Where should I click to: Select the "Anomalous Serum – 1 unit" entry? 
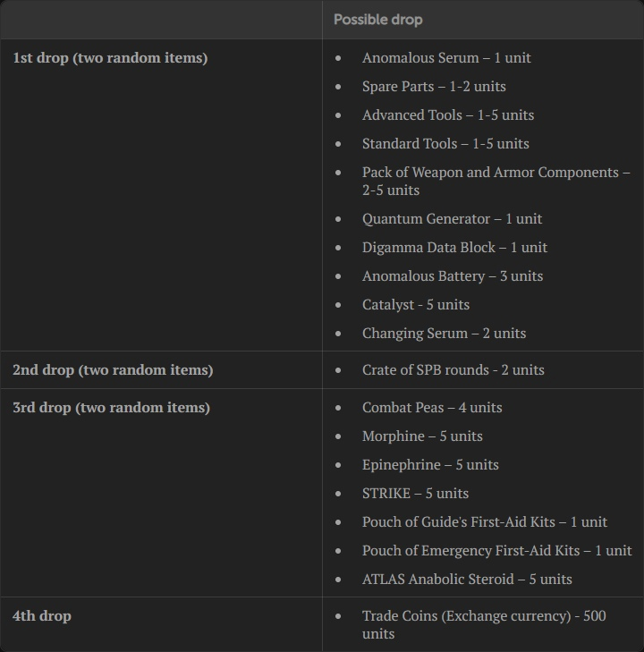pos(446,58)
